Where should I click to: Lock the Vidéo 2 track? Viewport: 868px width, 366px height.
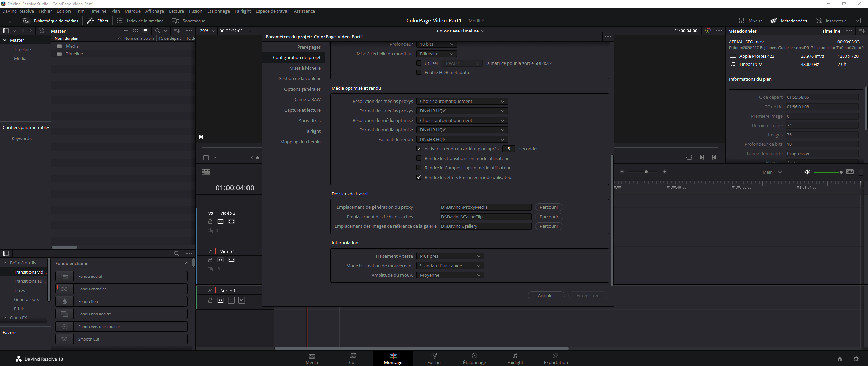coord(210,221)
